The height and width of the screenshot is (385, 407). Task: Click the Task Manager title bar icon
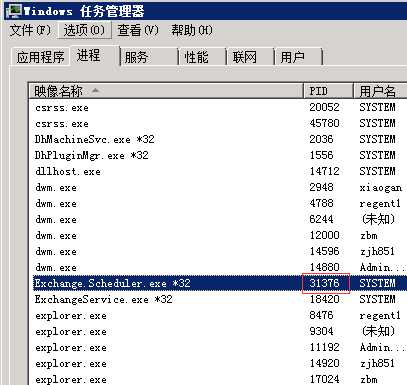pos(14,11)
